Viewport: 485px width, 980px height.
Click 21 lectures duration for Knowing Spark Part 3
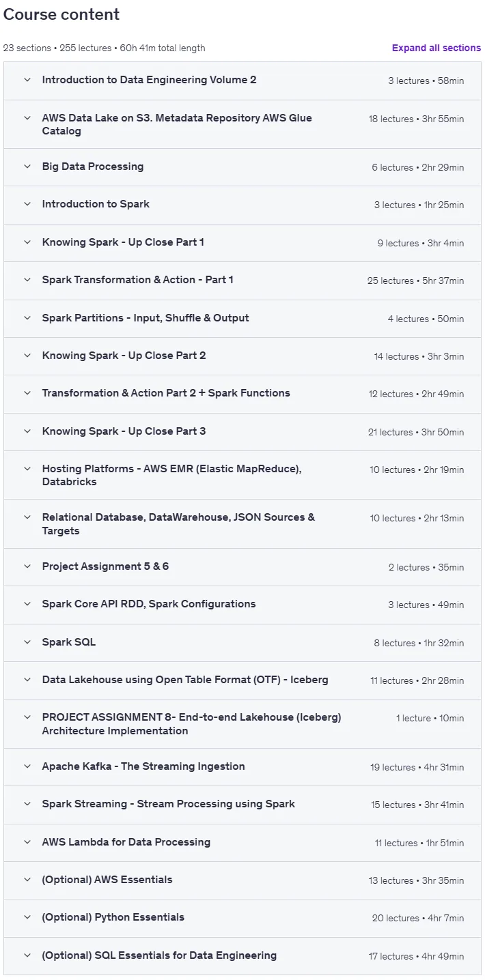tap(416, 432)
